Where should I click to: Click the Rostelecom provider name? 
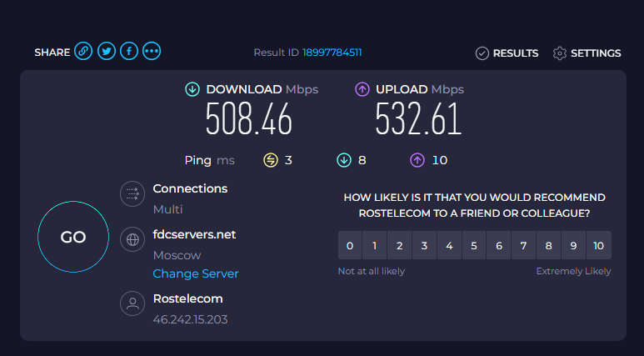(x=187, y=298)
